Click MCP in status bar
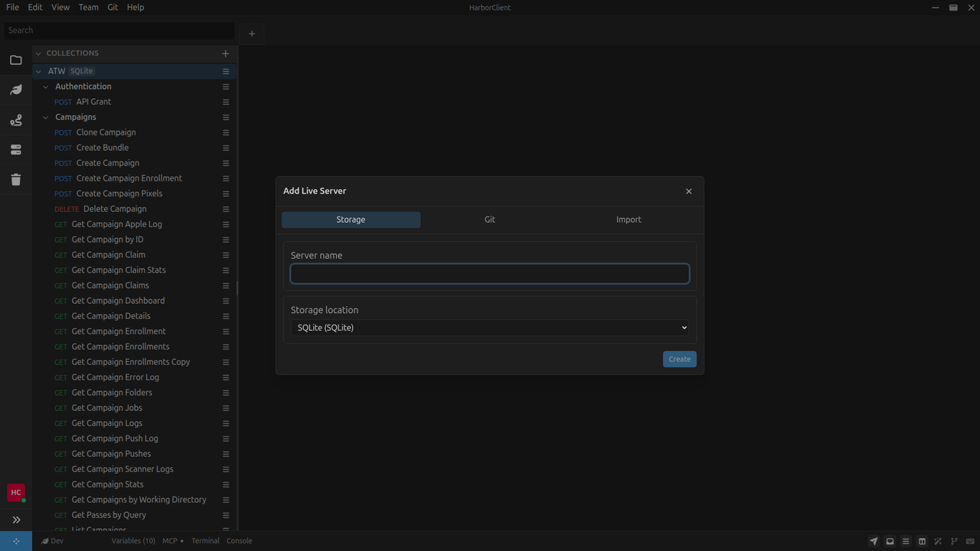 pyautogui.click(x=172, y=541)
